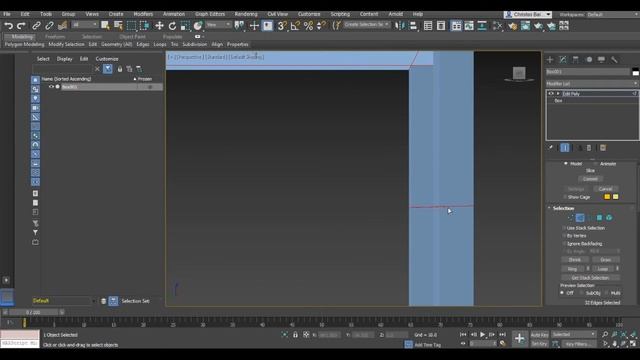This screenshot has width=640, height=360.
Task: Click the Align tool icon
Action: [413, 26]
